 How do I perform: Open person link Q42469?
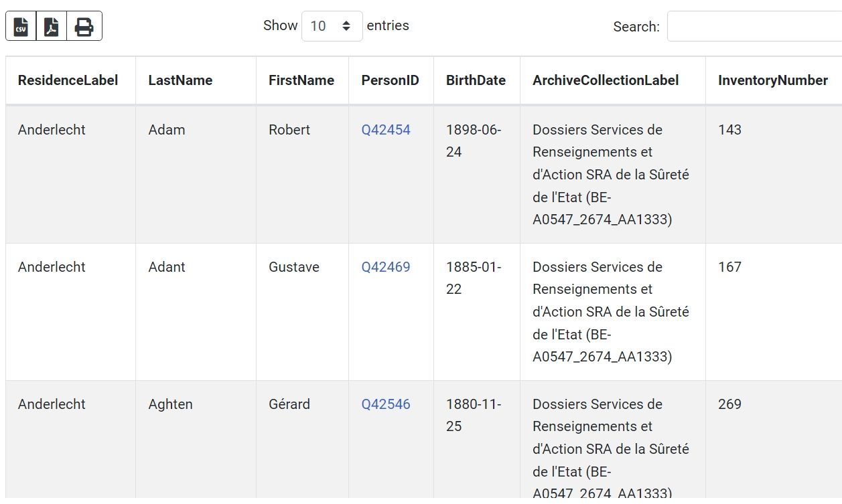(x=386, y=267)
